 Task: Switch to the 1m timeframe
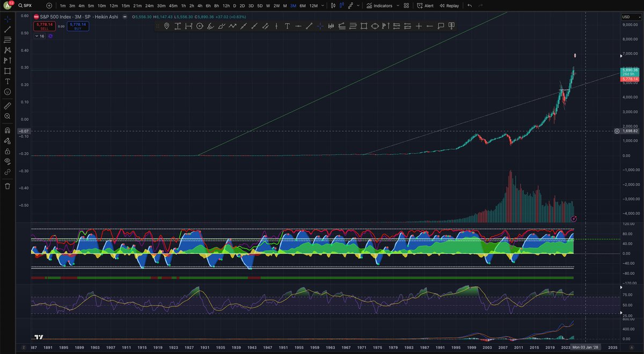click(63, 5)
